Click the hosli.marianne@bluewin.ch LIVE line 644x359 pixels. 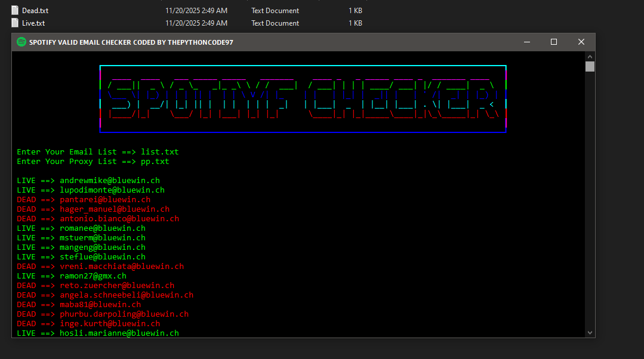(98, 333)
